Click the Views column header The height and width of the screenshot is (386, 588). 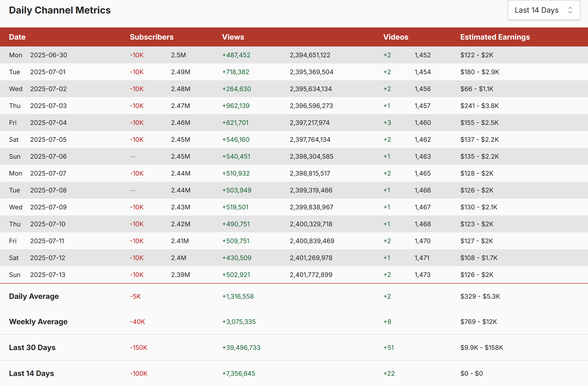(233, 37)
